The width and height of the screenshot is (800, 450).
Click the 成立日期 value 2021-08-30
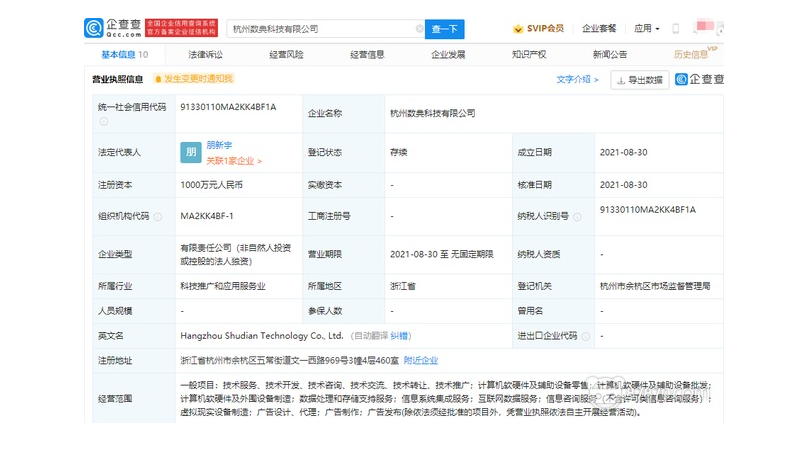tap(623, 152)
